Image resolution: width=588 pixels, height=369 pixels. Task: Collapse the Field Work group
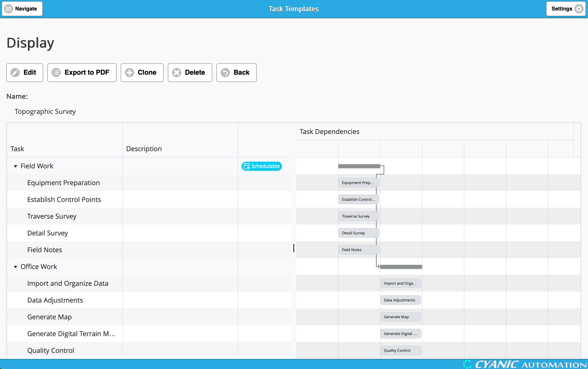click(15, 166)
